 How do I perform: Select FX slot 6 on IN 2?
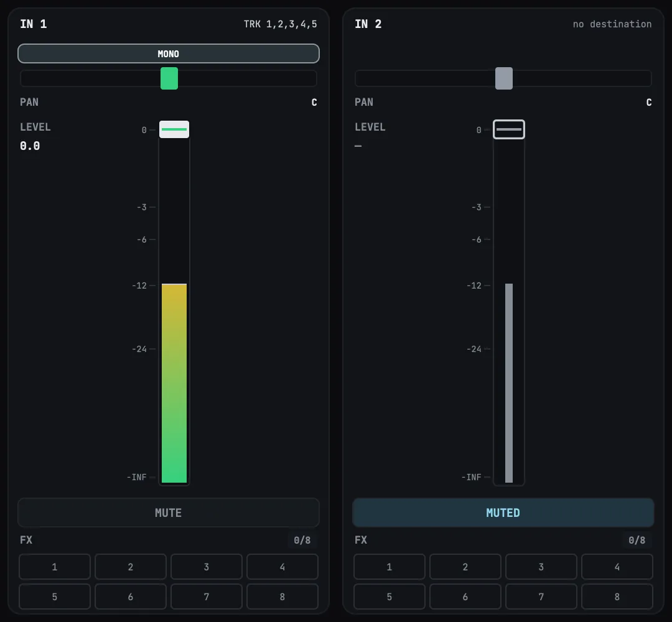(x=465, y=596)
